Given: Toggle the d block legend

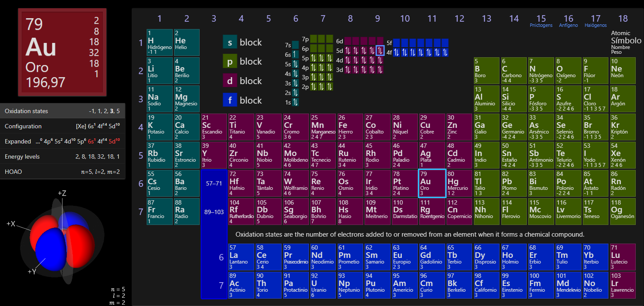Looking at the screenshot, I should (x=243, y=81).
